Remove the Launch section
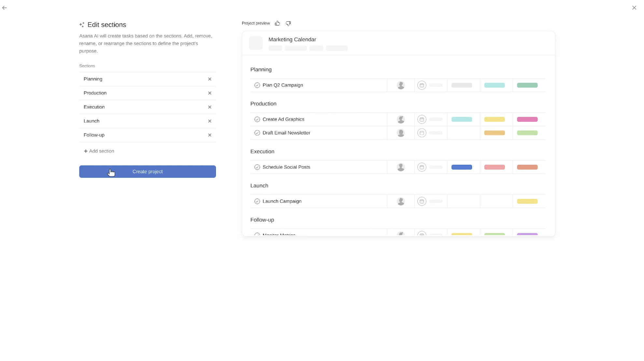Screen dimensions: 644x361 click(210, 121)
